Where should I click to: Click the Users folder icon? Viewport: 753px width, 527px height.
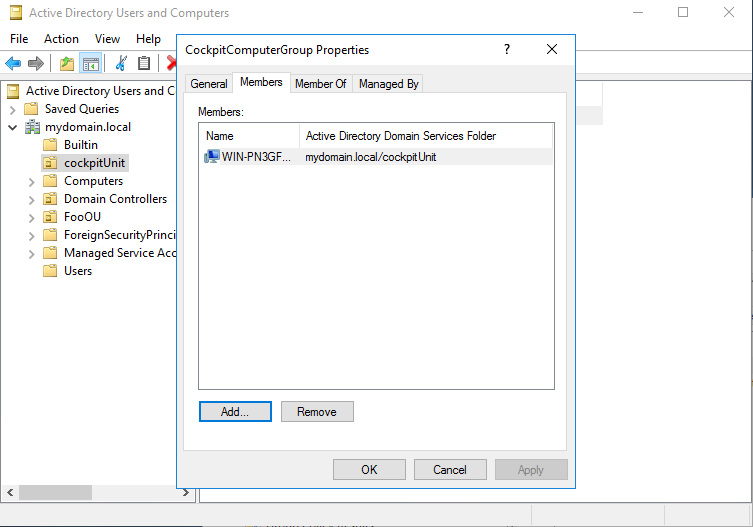tap(50, 271)
